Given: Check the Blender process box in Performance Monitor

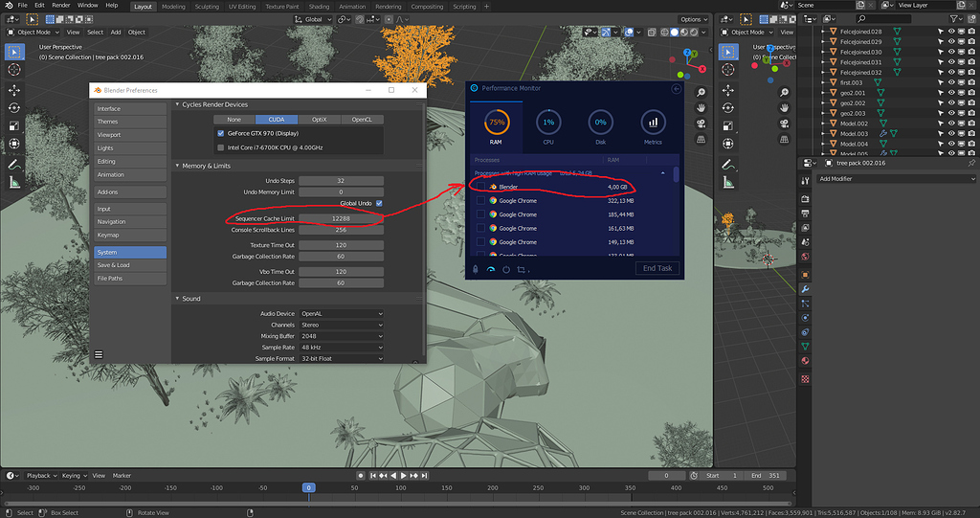Looking at the screenshot, I should pos(480,187).
